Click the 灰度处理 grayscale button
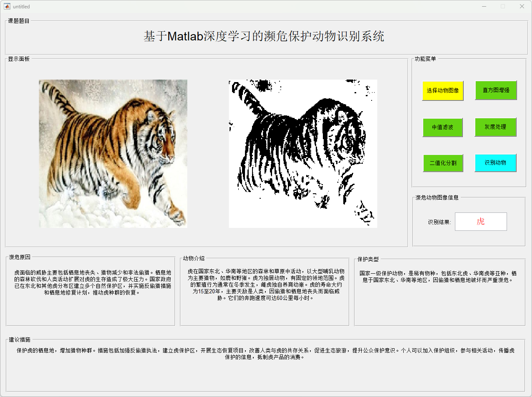The width and height of the screenshot is (532, 397). pyautogui.click(x=496, y=127)
